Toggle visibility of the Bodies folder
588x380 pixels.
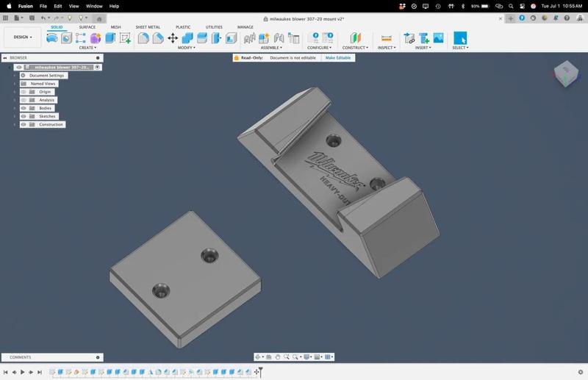[x=24, y=108]
